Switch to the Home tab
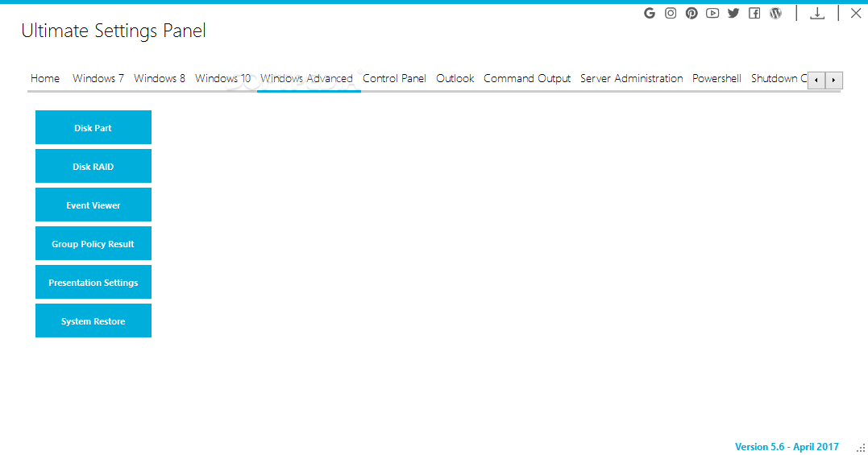Image resolution: width=868 pixels, height=455 pixels. (x=45, y=78)
